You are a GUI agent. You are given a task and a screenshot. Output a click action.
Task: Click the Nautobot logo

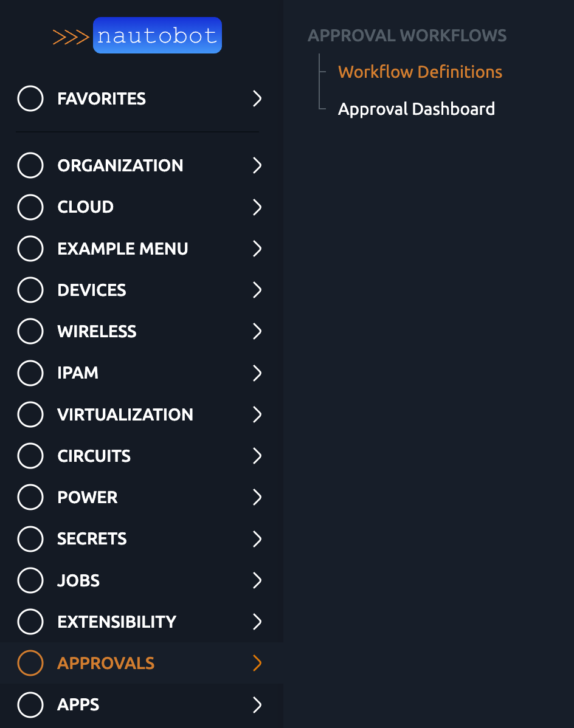[x=137, y=36]
